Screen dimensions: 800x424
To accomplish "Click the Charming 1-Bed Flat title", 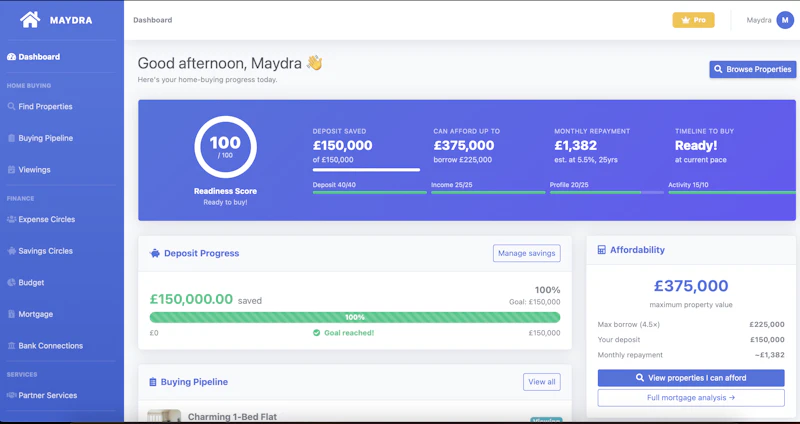I will [232, 417].
